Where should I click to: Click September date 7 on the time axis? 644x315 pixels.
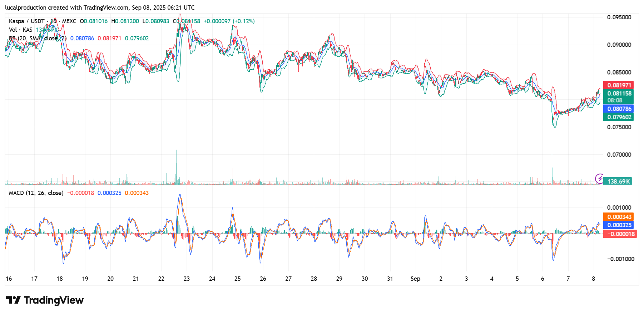[x=568, y=279]
